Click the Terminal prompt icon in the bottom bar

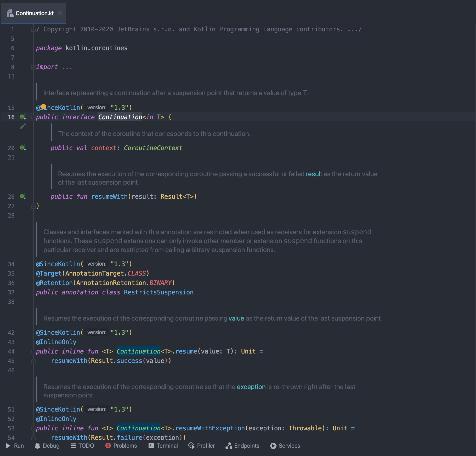[x=151, y=446]
